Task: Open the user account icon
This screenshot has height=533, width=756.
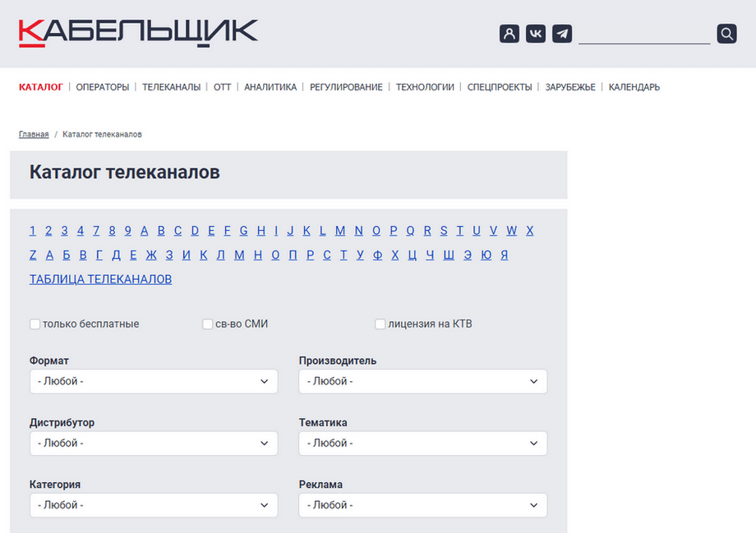Action: pyautogui.click(x=509, y=34)
